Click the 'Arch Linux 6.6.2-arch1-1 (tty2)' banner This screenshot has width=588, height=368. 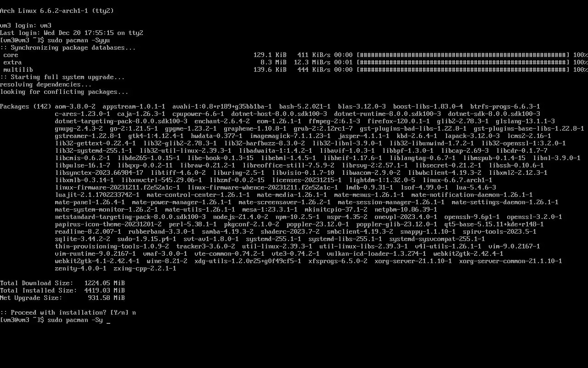click(x=57, y=11)
